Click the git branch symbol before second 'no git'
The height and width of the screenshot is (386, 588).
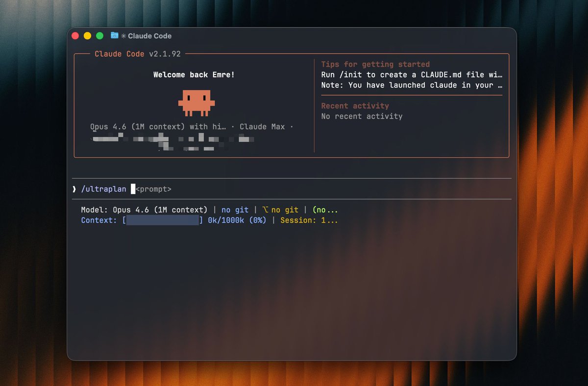[265, 210]
